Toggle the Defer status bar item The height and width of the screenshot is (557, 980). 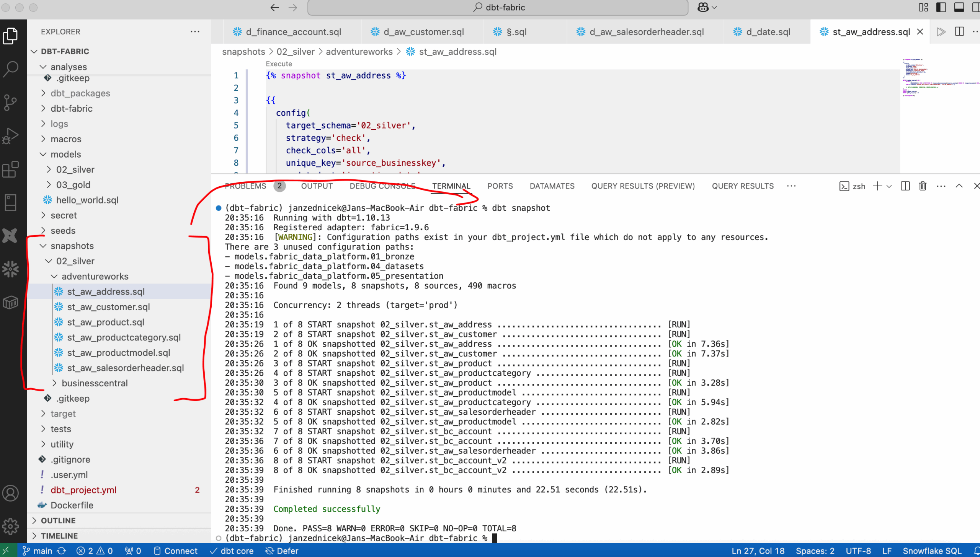point(282,551)
